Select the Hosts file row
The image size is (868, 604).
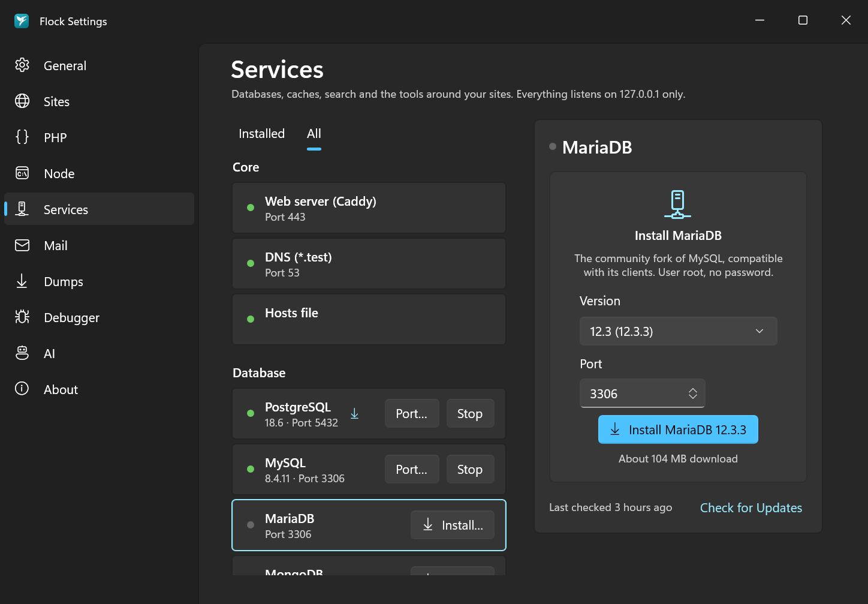[369, 319]
